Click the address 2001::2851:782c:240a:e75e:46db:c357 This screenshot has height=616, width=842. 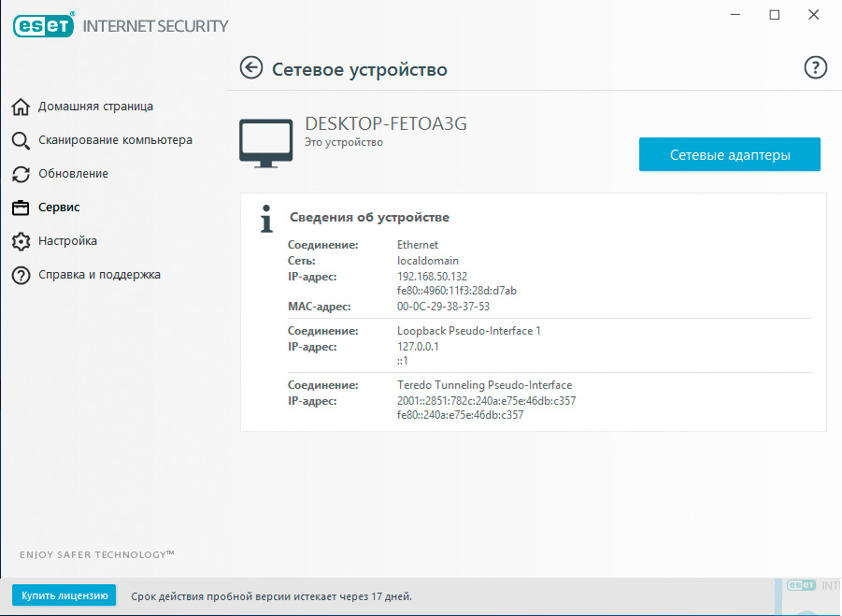(486, 401)
